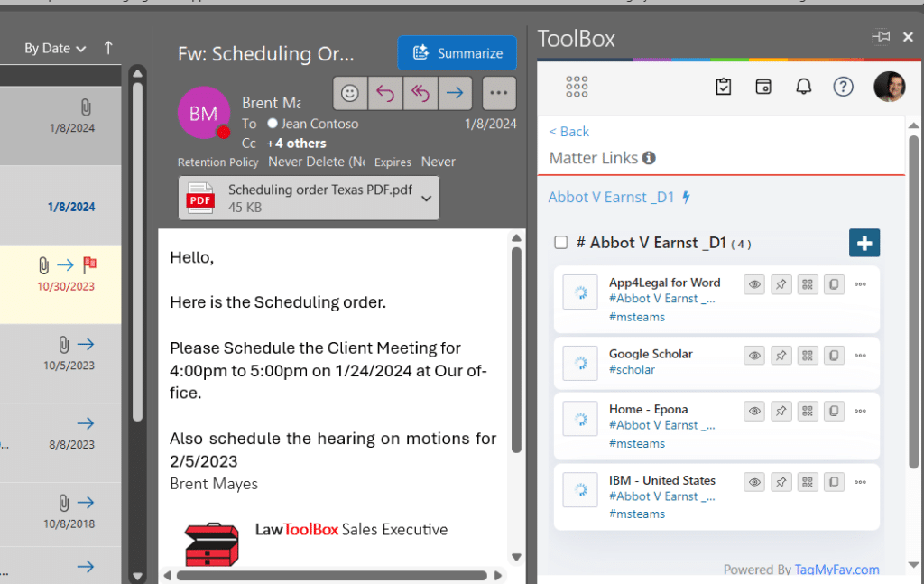Image resolution: width=924 pixels, height=584 pixels.
Task: Click Jean Contoso recipient name
Action: [x=319, y=124]
